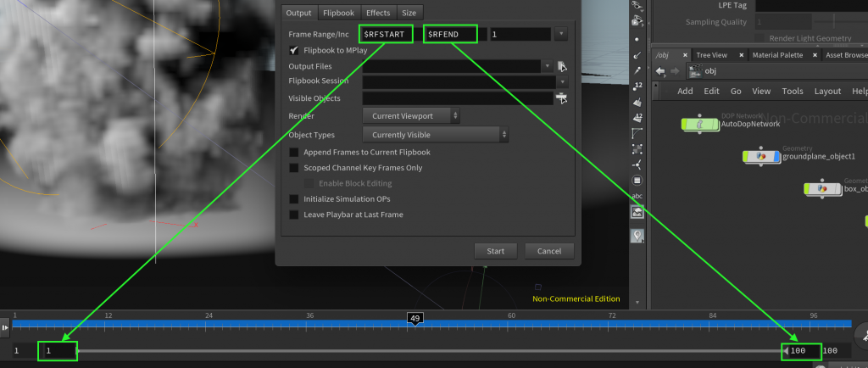Toggle the point normals display icon
Viewport: 868px width, 368px height.
pyautogui.click(x=637, y=55)
